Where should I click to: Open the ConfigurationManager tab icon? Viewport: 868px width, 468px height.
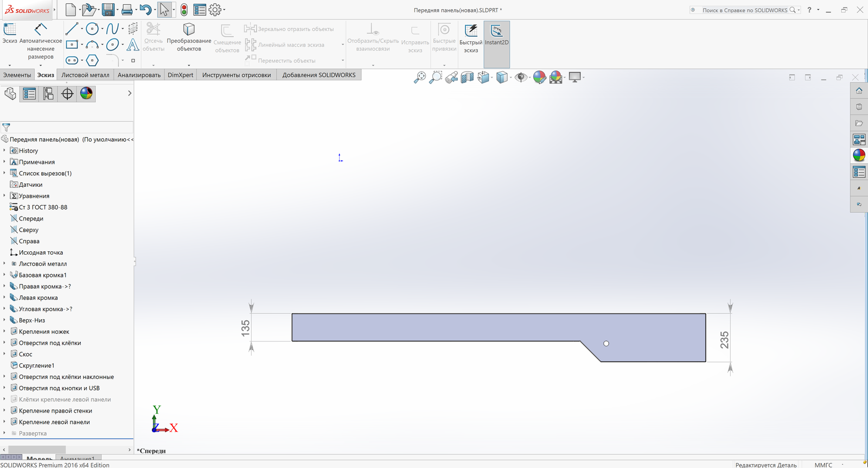click(x=48, y=93)
